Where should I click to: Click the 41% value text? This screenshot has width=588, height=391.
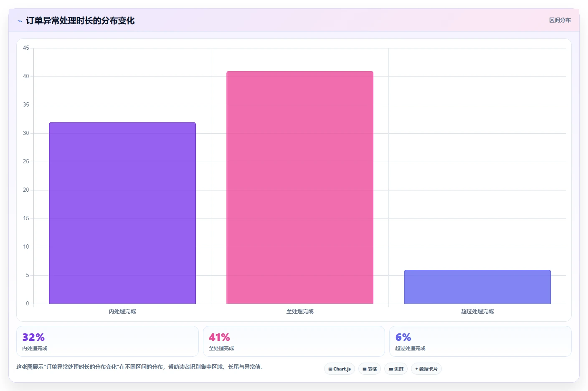click(x=219, y=337)
